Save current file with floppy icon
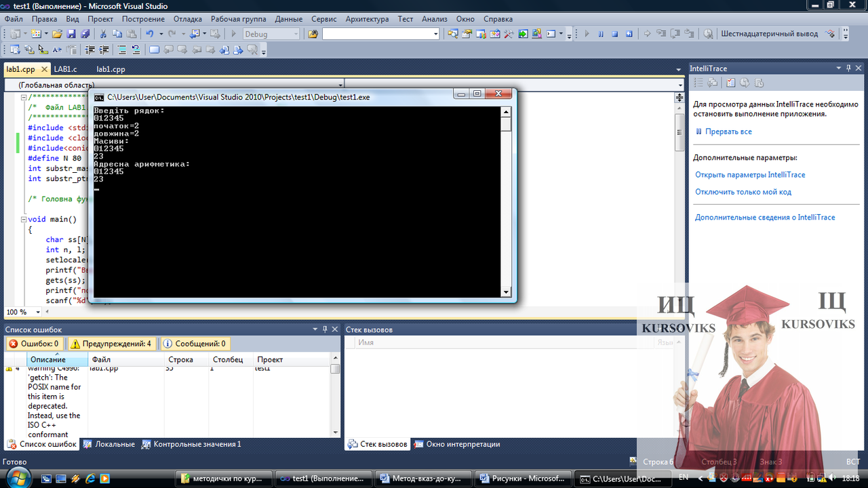Image resolution: width=868 pixels, height=488 pixels. (71, 34)
